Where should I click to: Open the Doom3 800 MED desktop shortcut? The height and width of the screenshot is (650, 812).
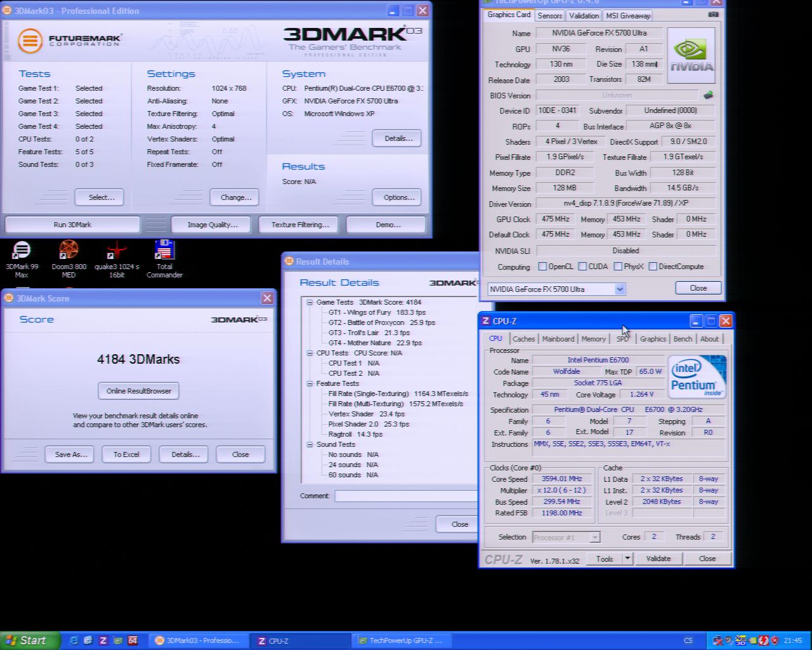point(69,259)
